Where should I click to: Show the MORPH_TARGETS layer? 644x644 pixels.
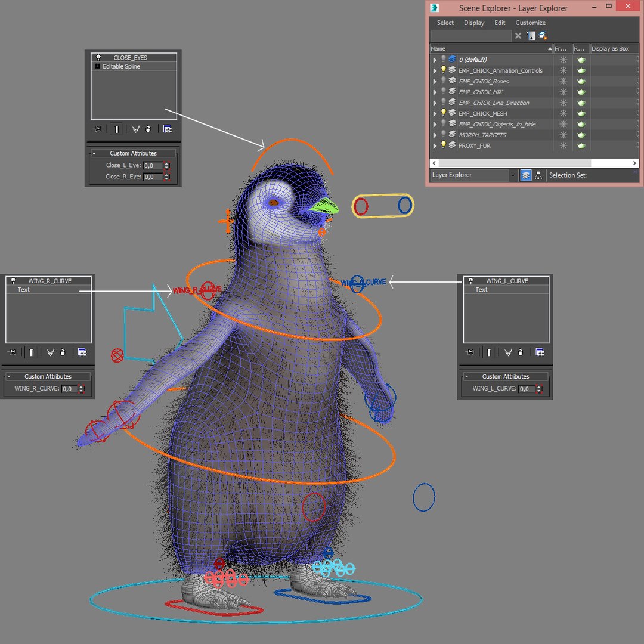click(x=444, y=134)
